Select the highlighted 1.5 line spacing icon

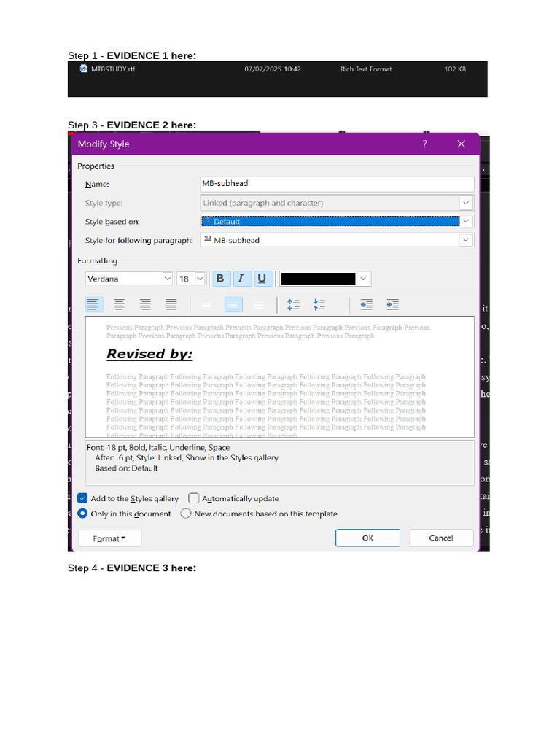[x=233, y=304]
